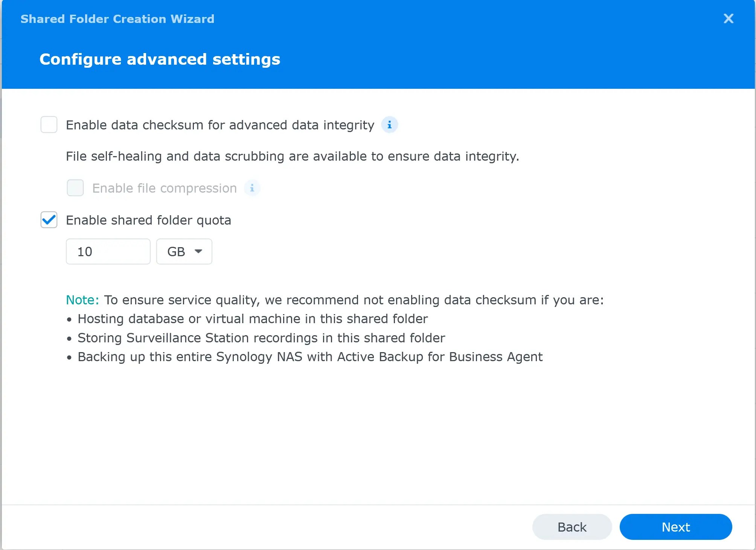The height and width of the screenshot is (550, 756).
Task: Click the blue information badge after data integrity text
Action: click(390, 125)
